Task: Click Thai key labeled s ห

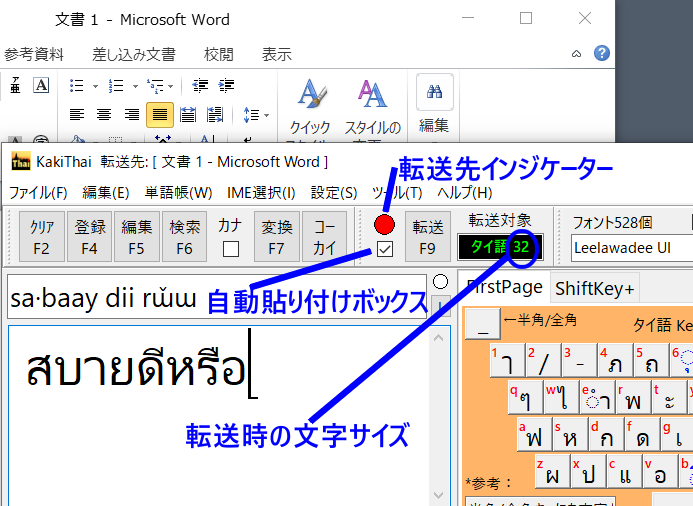Action: tap(571, 434)
